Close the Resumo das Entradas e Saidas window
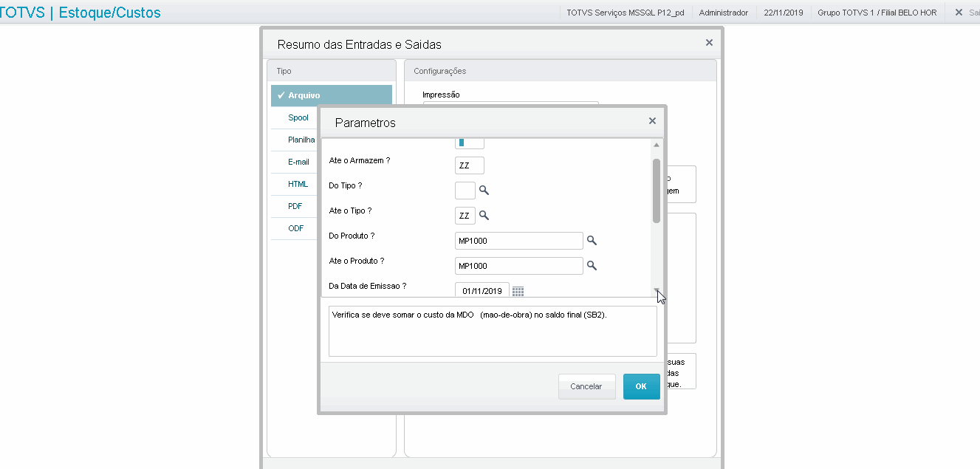This screenshot has height=469, width=980. [709, 43]
